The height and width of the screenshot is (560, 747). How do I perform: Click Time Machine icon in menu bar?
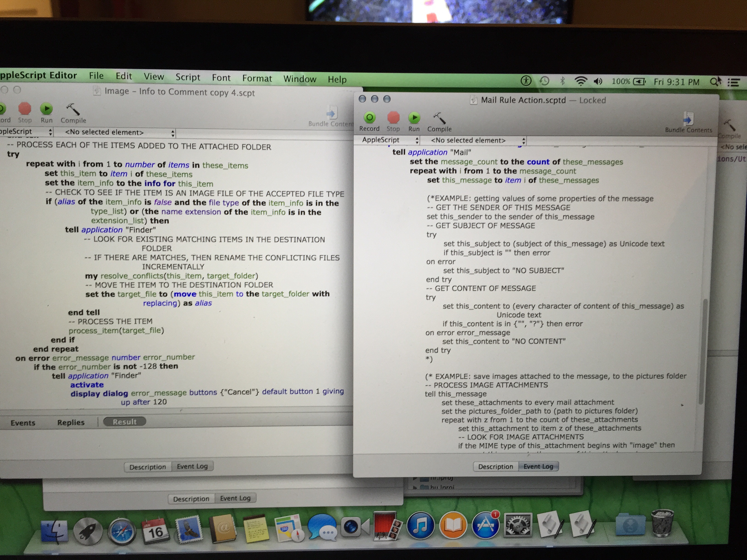(544, 81)
